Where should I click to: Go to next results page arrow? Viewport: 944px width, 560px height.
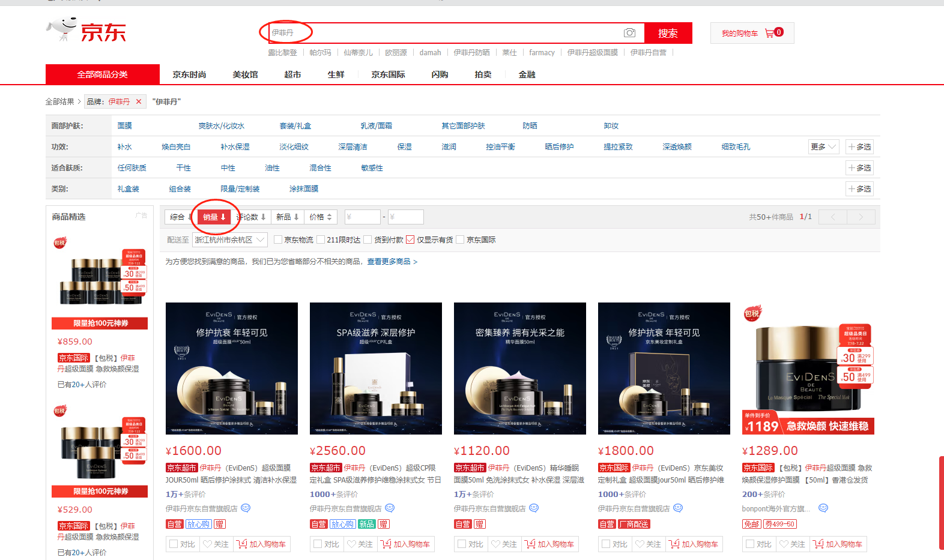(861, 217)
